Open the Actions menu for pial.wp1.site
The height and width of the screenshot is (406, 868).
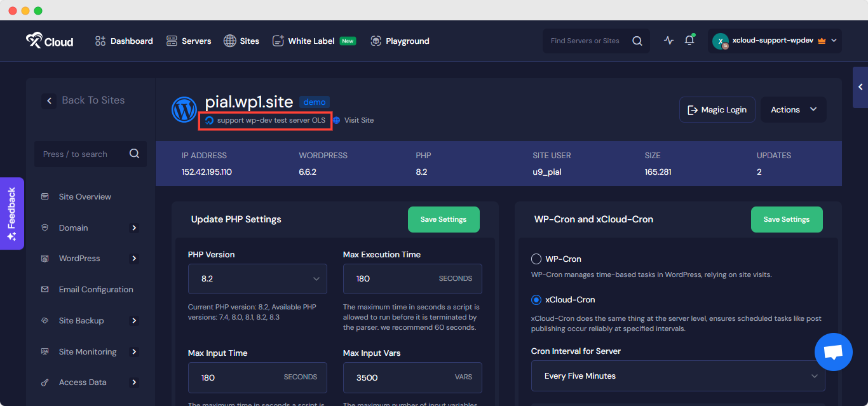click(x=792, y=109)
